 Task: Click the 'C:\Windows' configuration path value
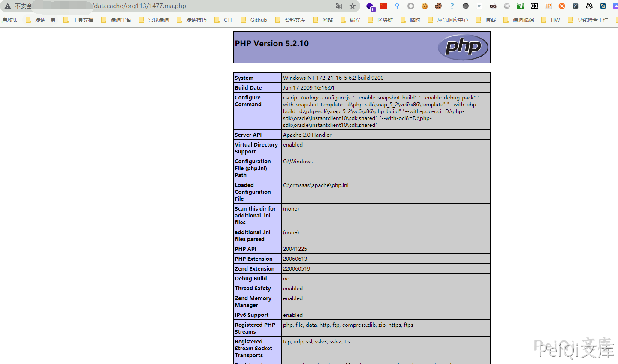(x=298, y=161)
